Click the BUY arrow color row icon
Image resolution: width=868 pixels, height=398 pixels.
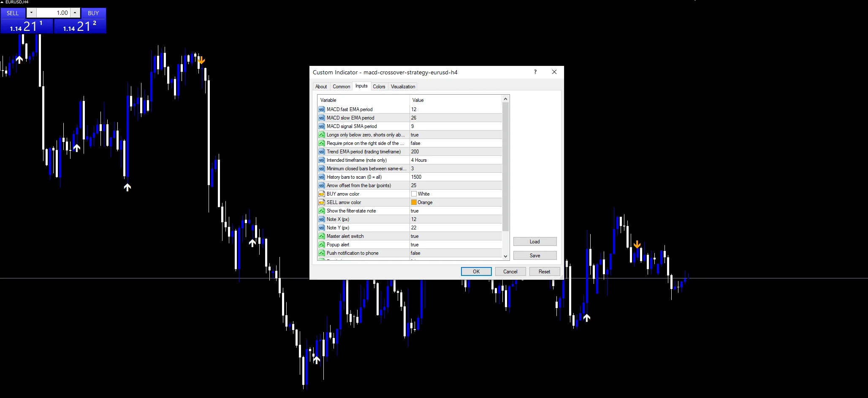pos(322,194)
